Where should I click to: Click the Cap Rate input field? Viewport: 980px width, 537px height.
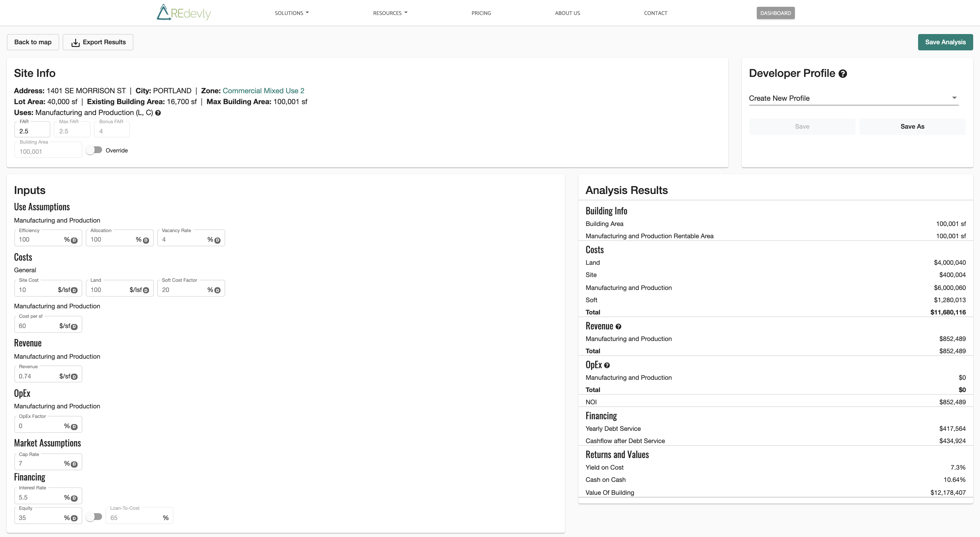(x=48, y=462)
